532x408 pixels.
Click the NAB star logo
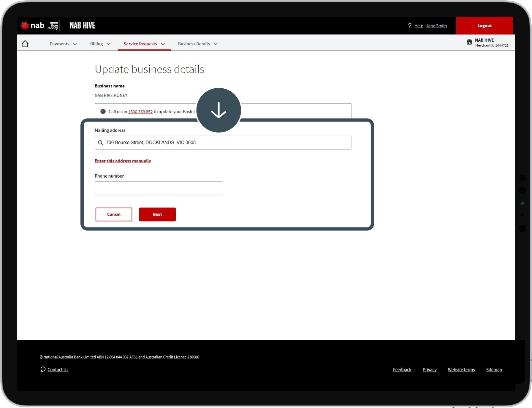[25, 26]
